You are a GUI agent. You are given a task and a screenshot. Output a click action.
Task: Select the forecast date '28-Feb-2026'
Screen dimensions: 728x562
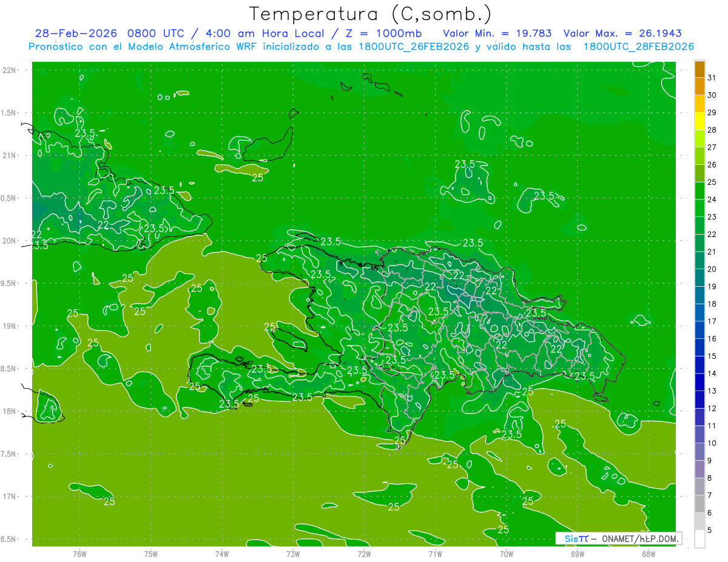click(77, 33)
